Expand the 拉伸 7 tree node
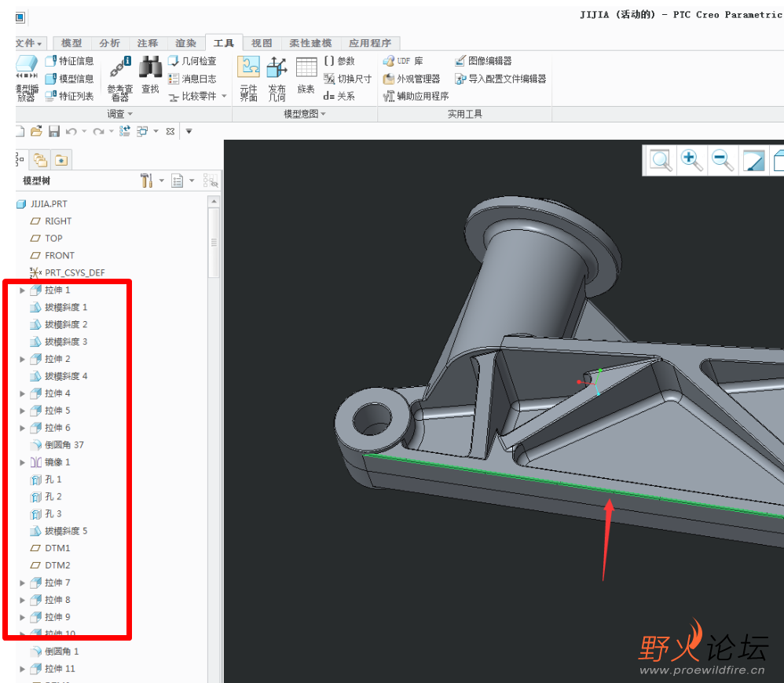The image size is (784, 683). (x=22, y=583)
